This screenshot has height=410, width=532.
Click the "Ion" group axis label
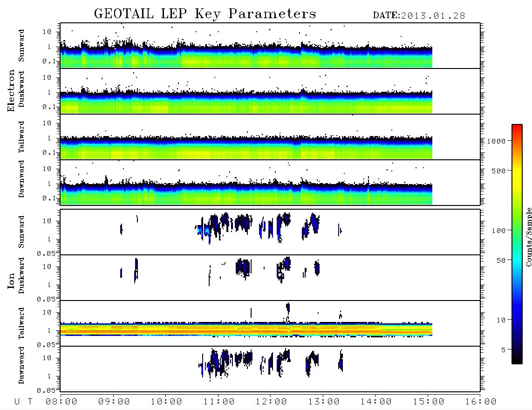(11, 280)
